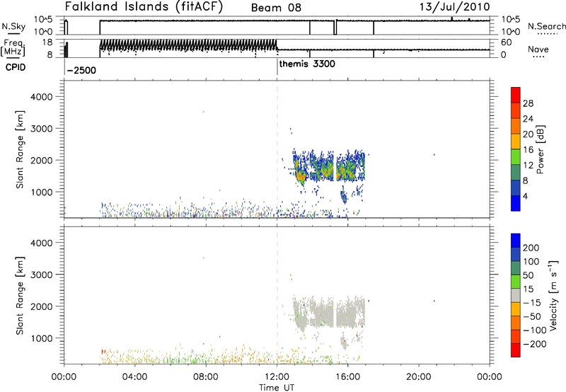Viewport: 566px width, 392px height.
Task: Click the "Beam 08" label
Action: tap(276, 8)
